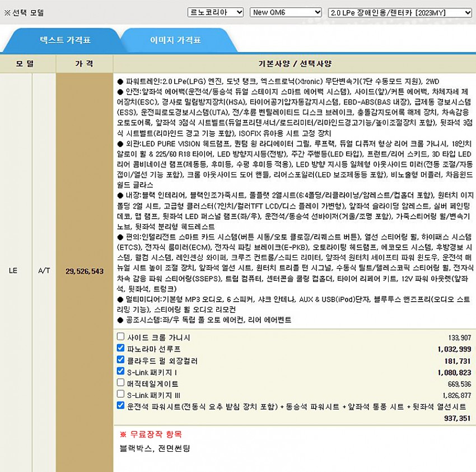Click the 가격 column header
Image resolution: width=476 pixels, height=472 pixels.
pos(84,63)
